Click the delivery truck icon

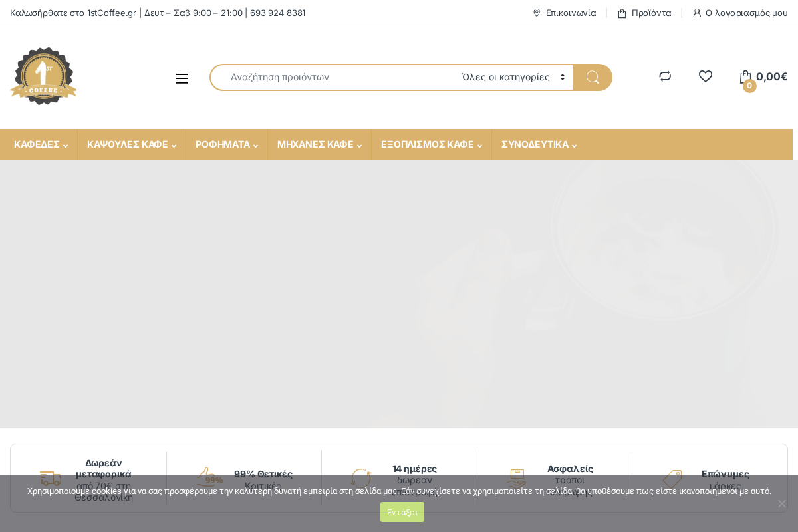[x=51, y=478]
